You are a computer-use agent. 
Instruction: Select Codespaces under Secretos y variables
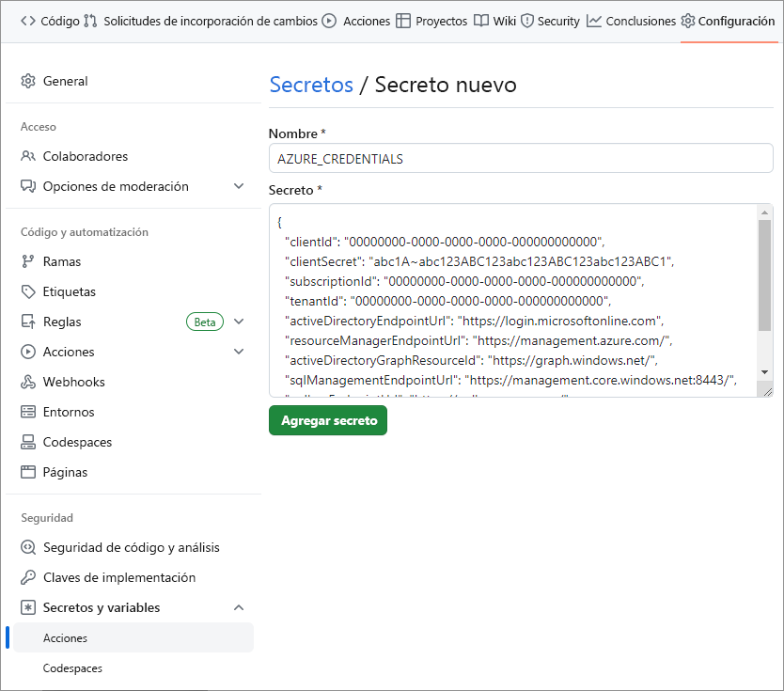point(72,668)
